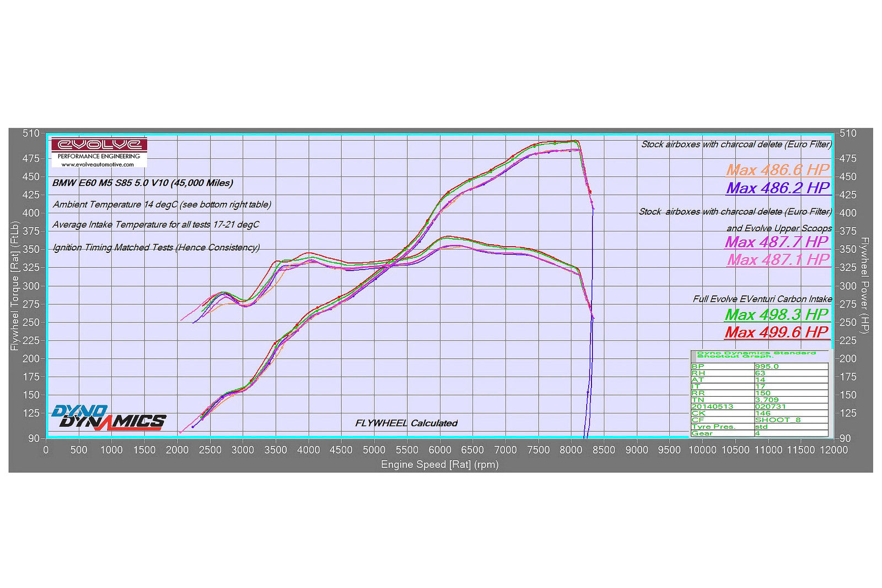Select the green Max 498.3 HP label
The image size is (882, 588).
[x=776, y=315]
